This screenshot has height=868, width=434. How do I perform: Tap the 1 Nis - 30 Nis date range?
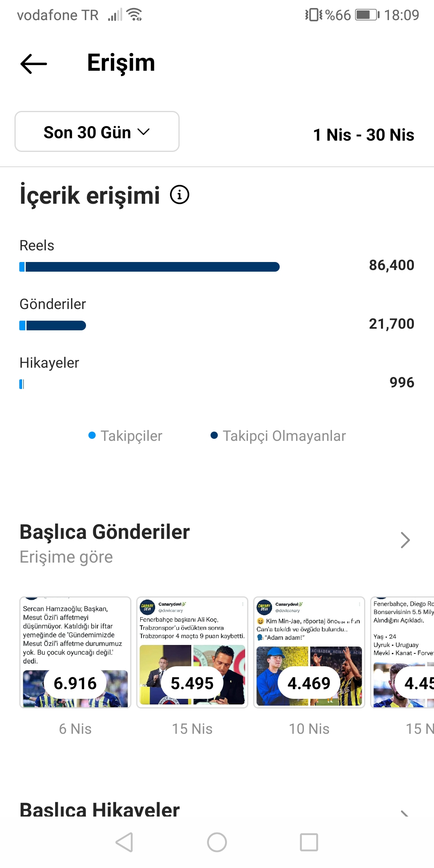[x=364, y=135]
